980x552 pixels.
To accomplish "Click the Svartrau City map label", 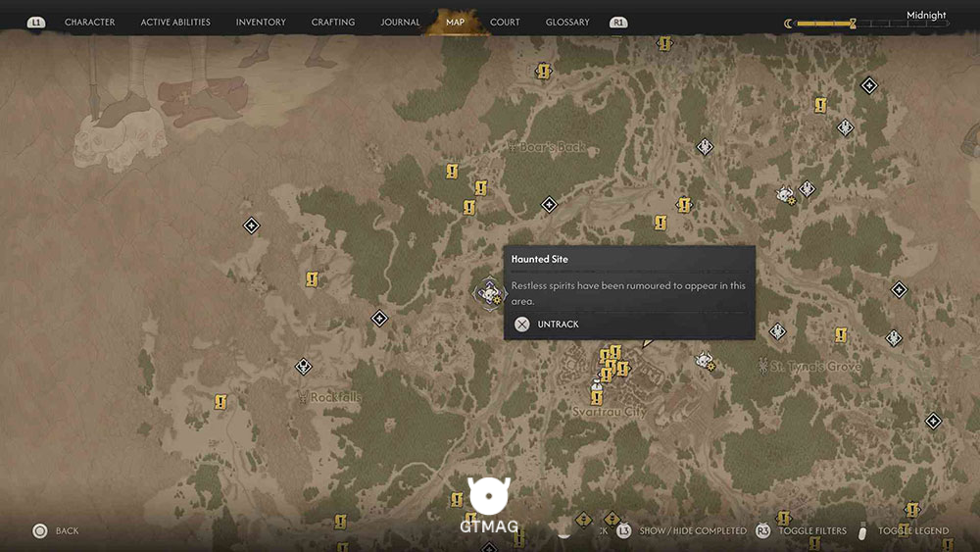I will click(610, 412).
